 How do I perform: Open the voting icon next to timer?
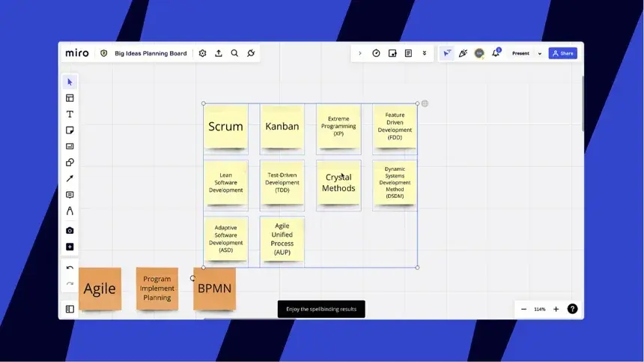tap(392, 53)
